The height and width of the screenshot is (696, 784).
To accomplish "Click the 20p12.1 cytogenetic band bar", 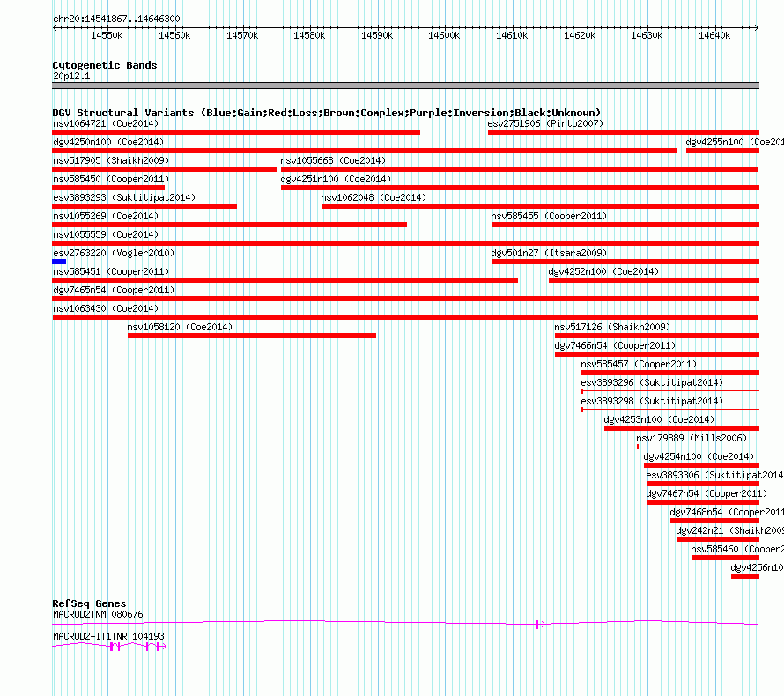I will point(405,85).
